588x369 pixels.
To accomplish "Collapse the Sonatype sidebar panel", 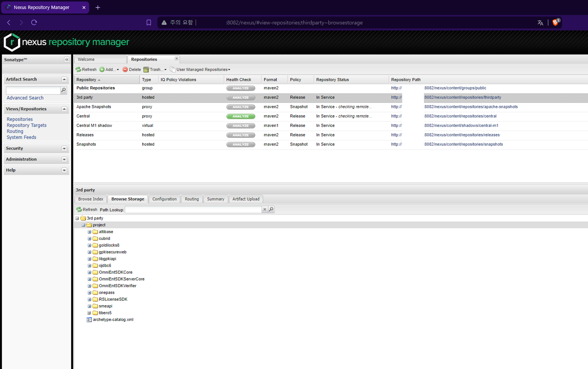I will click(67, 59).
